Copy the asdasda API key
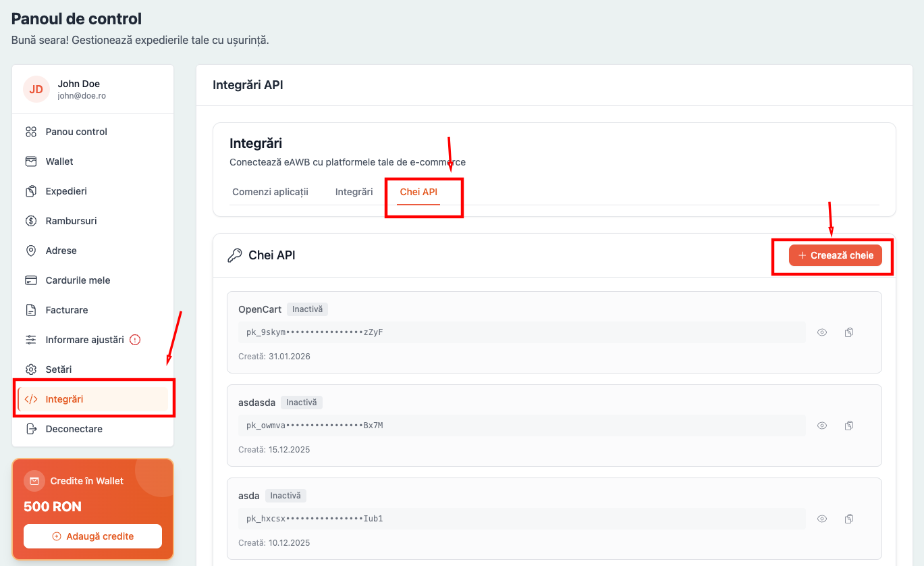The height and width of the screenshot is (566, 924). click(x=849, y=426)
